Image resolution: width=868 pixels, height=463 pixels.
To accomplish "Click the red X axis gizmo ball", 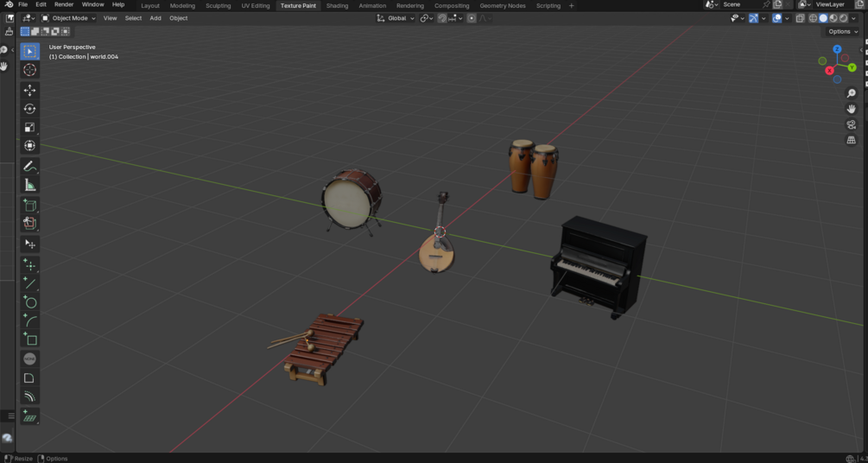I will click(x=829, y=70).
